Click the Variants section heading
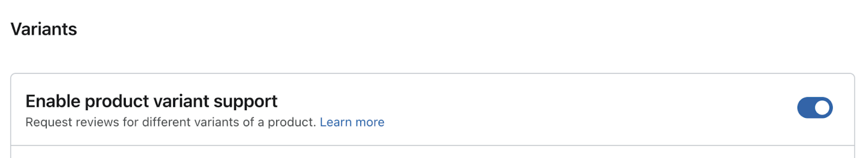This screenshot has height=158, width=868. point(44,30)
